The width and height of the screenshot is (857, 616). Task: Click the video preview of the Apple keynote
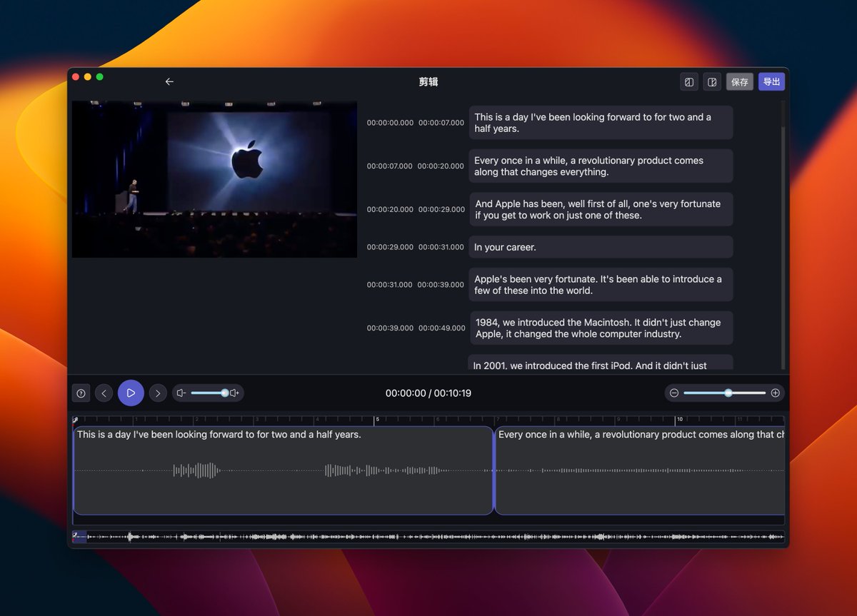[214, 179]
